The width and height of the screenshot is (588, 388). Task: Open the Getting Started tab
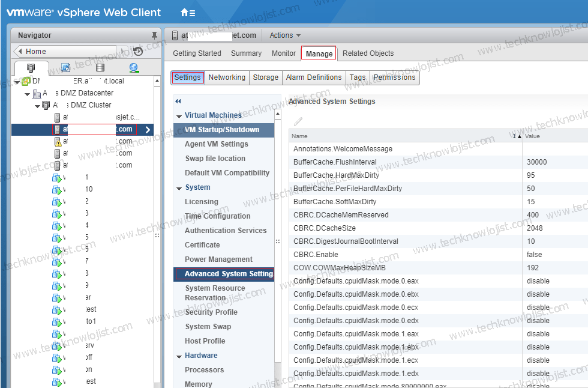tap(197, 53)
